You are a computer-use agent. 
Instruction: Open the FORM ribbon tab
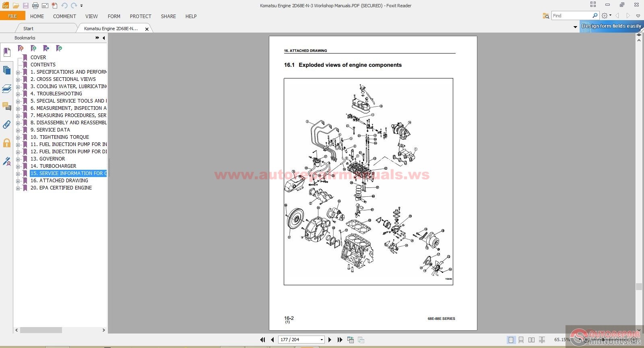click(x=114, y=16)
